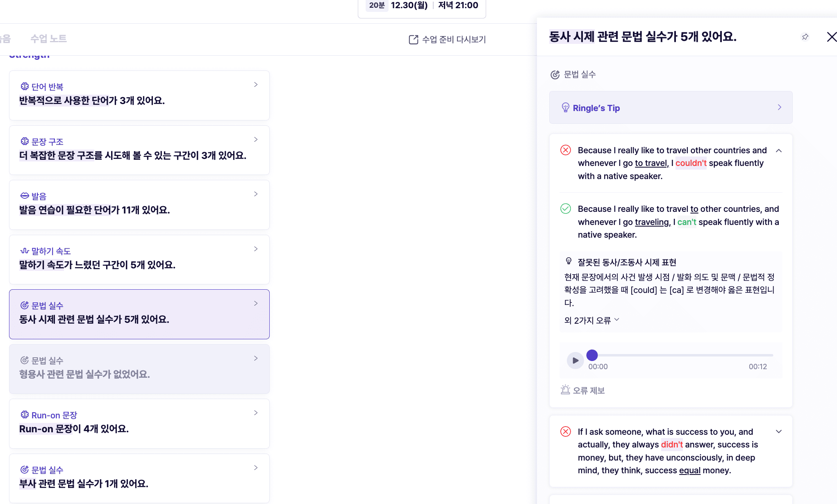837x504 pixels.
Task: Switch to the 수업 노트 tab
Action: pyautogui.click(x=48, y=39)
